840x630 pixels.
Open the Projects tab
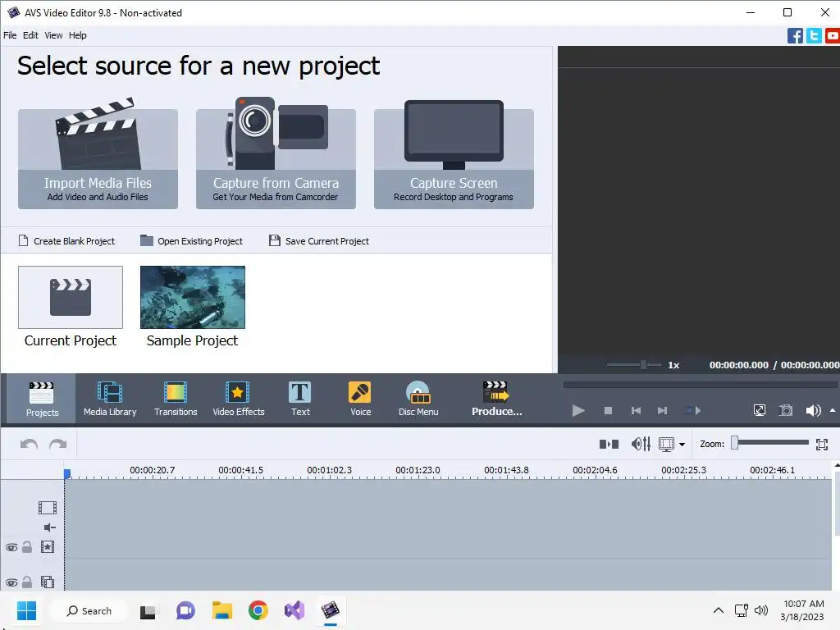pos(42,399)
